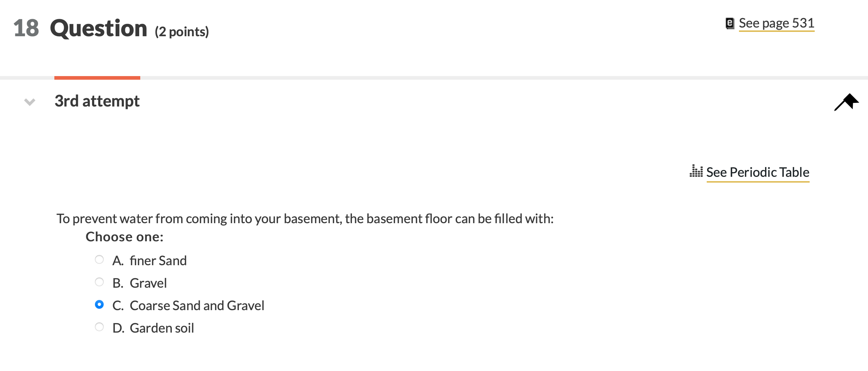
Task: Select radio button B. Gravel
Action: tap(99, 282)
